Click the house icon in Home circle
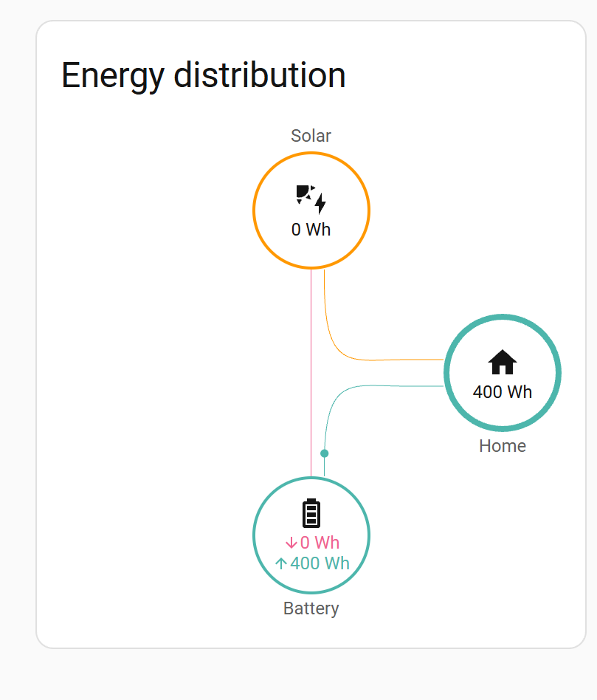This screenshot has width=597, height=700. pyautogui.click(x=503, y=362)
